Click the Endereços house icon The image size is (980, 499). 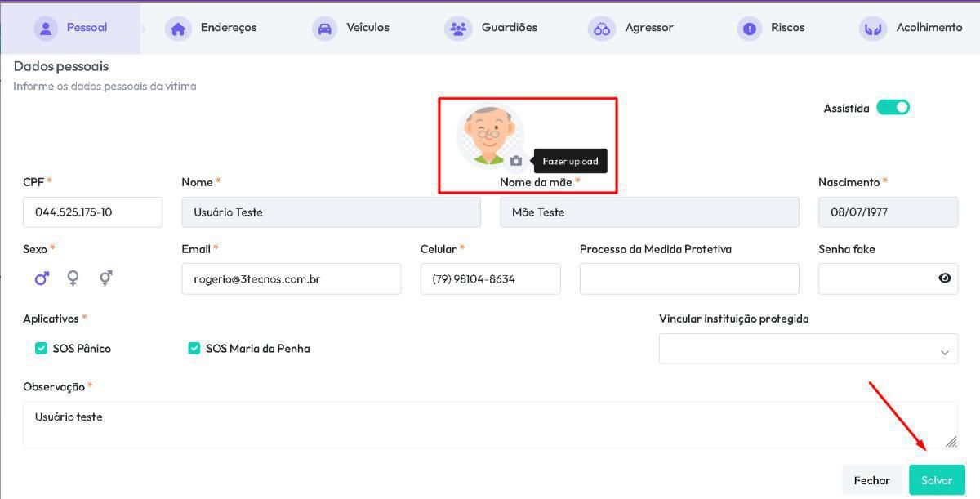tap(178, 29)
